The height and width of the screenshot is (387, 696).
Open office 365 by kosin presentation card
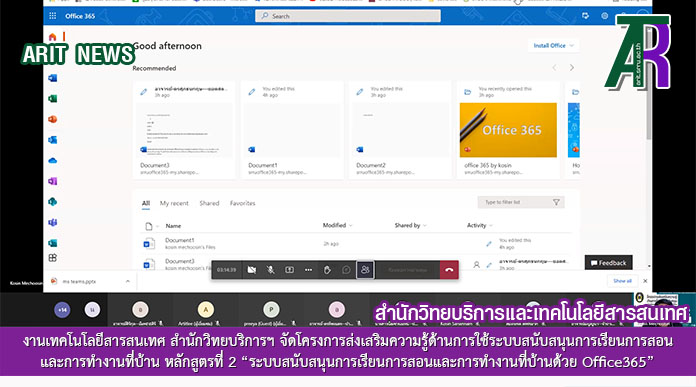[x=508, y=130]
